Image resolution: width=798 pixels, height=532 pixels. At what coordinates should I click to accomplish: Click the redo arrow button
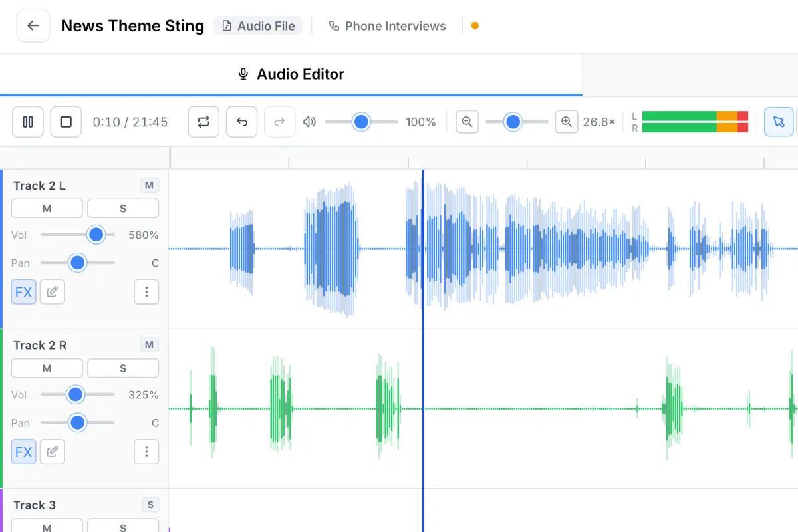[x=280, y=122]
